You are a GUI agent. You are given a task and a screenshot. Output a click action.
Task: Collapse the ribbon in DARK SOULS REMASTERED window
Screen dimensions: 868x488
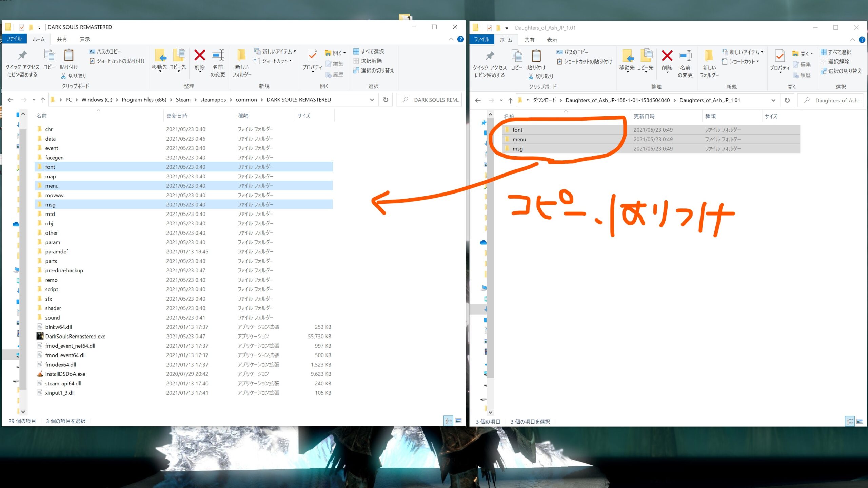451,39
